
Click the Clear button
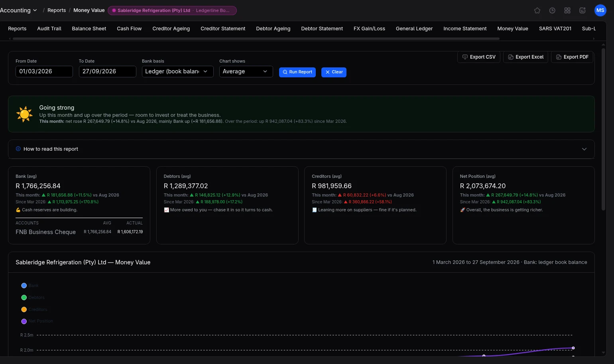[x=334, y=72]
